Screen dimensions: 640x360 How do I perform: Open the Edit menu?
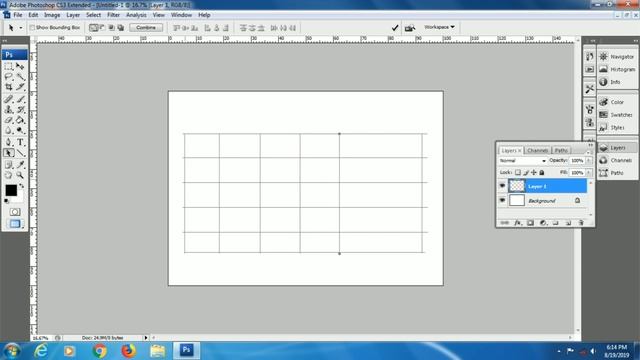pyautogui.click(x=33, y=15)
